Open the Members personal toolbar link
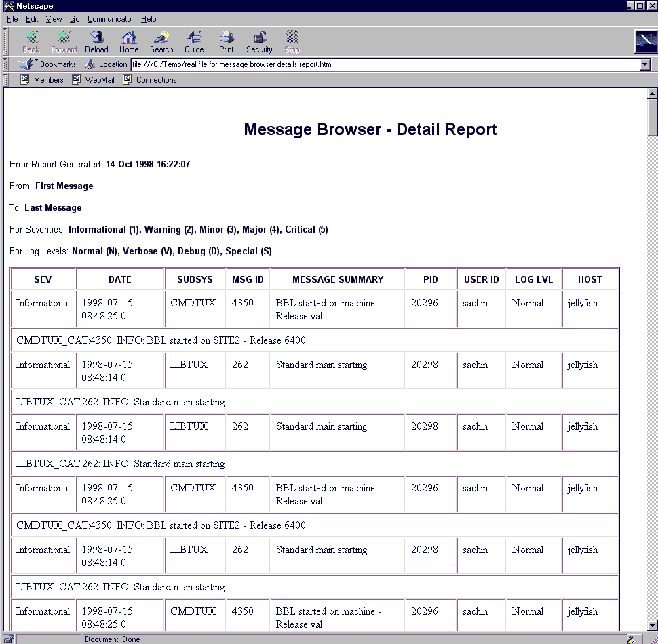 pyautogui.click(x=42, y=80)
